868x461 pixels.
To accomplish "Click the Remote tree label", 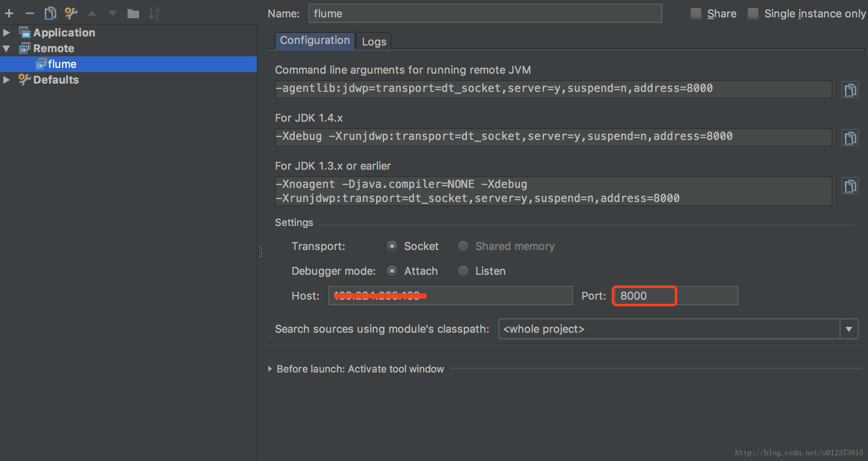I will pos(54,48).
